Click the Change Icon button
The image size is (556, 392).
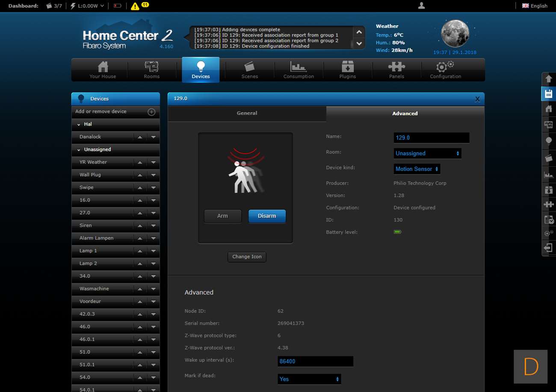pyautogui.click(x=247, y=257)
